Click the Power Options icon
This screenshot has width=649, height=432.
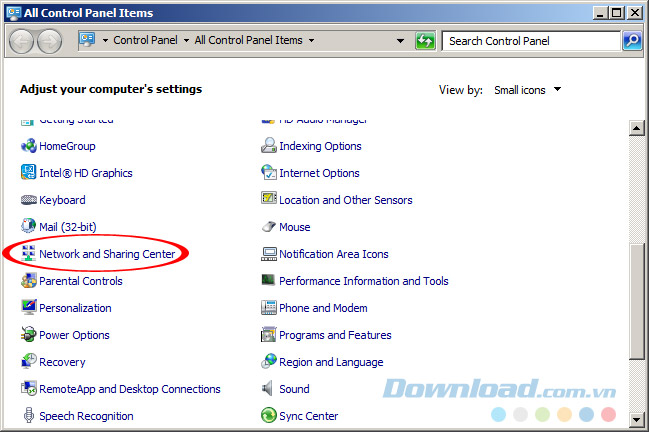tap(29, 334)
